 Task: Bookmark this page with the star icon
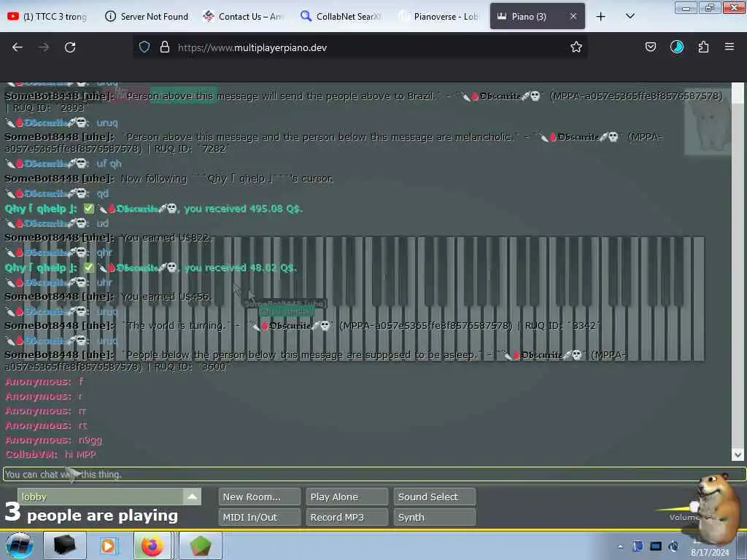click(576, 47)
